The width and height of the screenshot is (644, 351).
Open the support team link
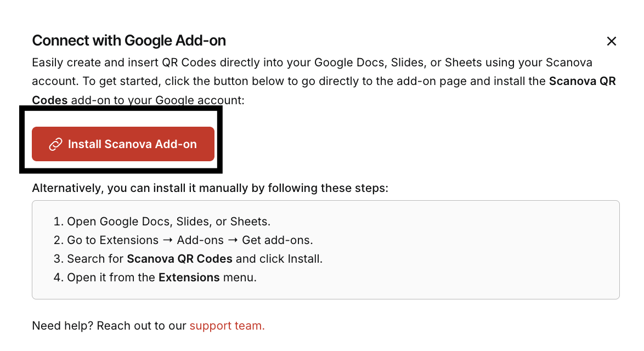click(x=227, y=326)
